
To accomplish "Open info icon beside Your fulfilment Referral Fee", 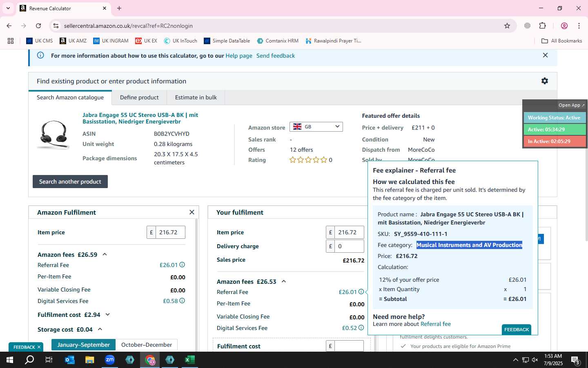I will click(x=361, y=292).
